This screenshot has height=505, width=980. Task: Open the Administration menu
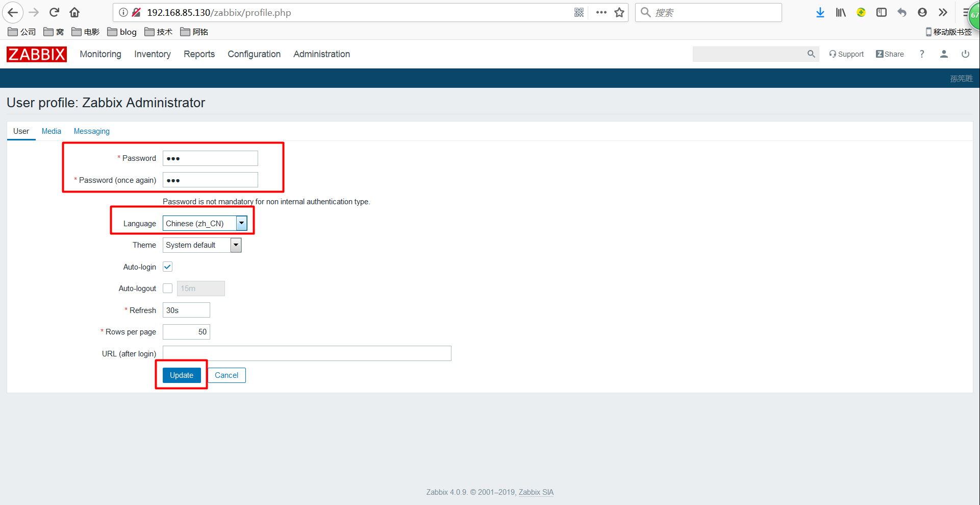[321, 54]
